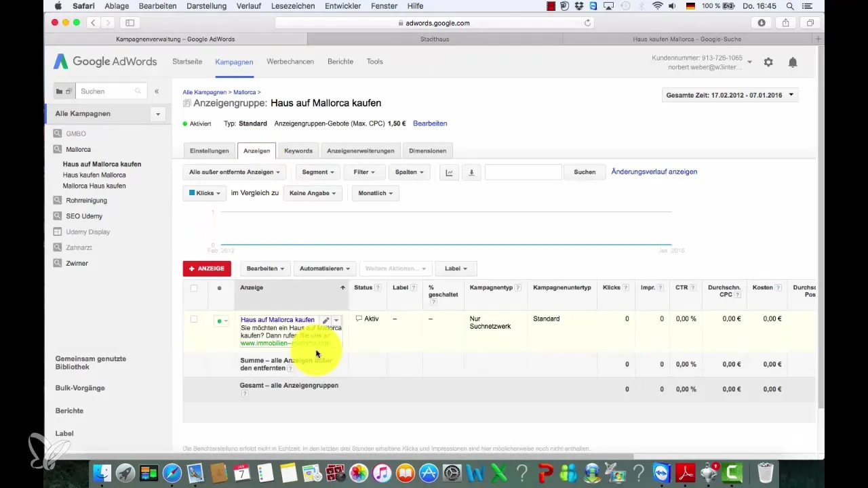Image resolution: width=868 pixels, height=488 pixels.
Task: Click the table search input field
Action: [x=524, y=172]
